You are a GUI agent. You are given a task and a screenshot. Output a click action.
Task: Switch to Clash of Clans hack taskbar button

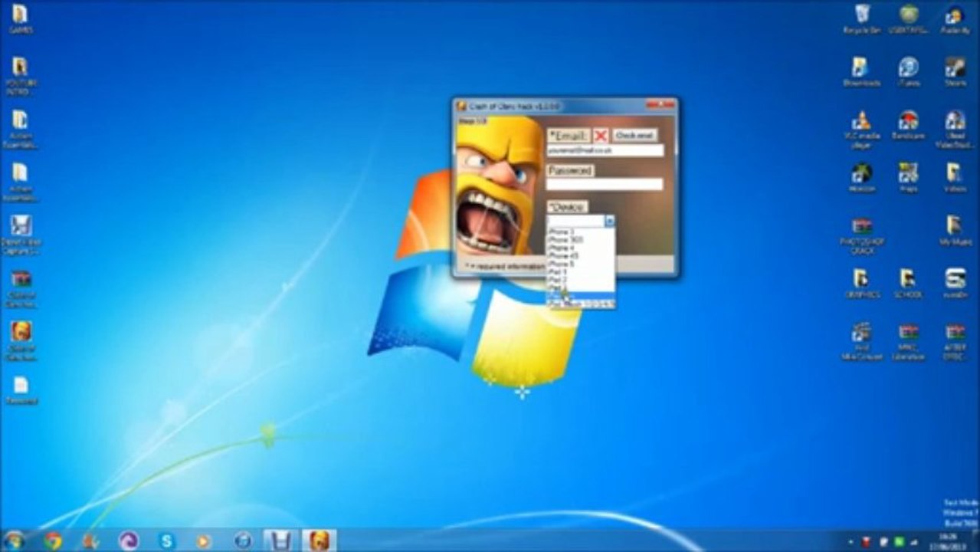click(x=319, y=540)
